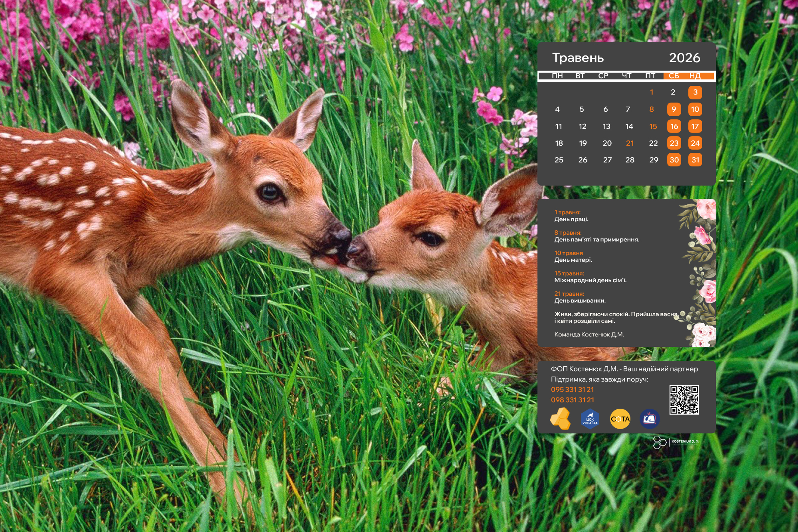The height and width of the screenshot is (532, 798).
Task: Click phone number 095 331 31 21
Action: (572, 390)
